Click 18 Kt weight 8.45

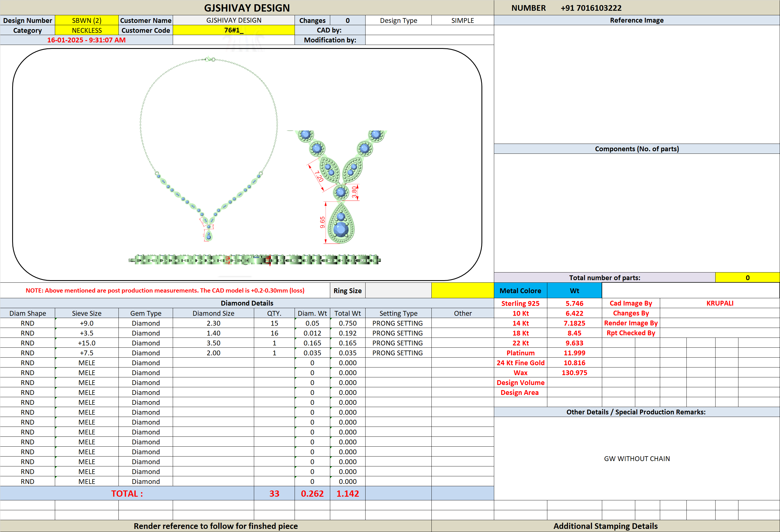point(574,333)
